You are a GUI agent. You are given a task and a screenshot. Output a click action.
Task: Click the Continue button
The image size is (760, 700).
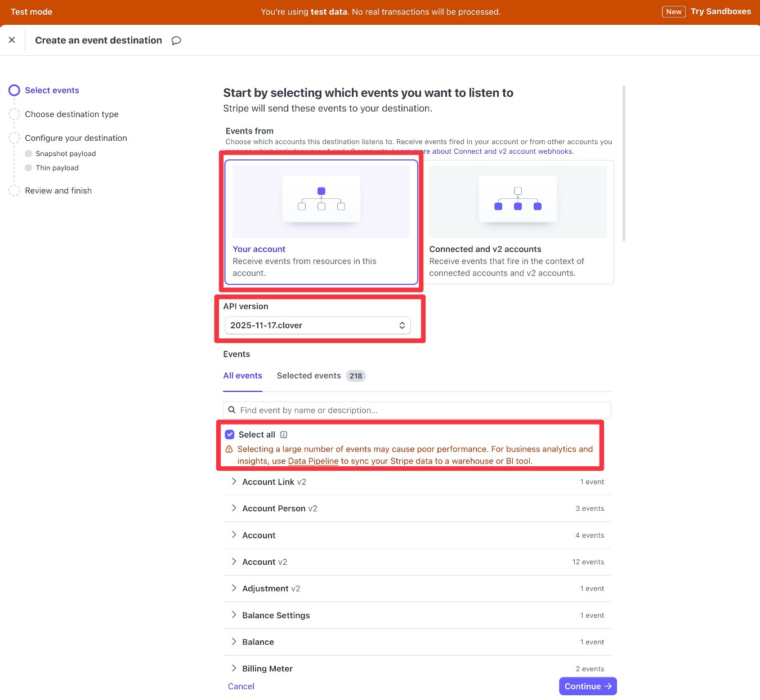pyautogui.click(x=587, y=686)
